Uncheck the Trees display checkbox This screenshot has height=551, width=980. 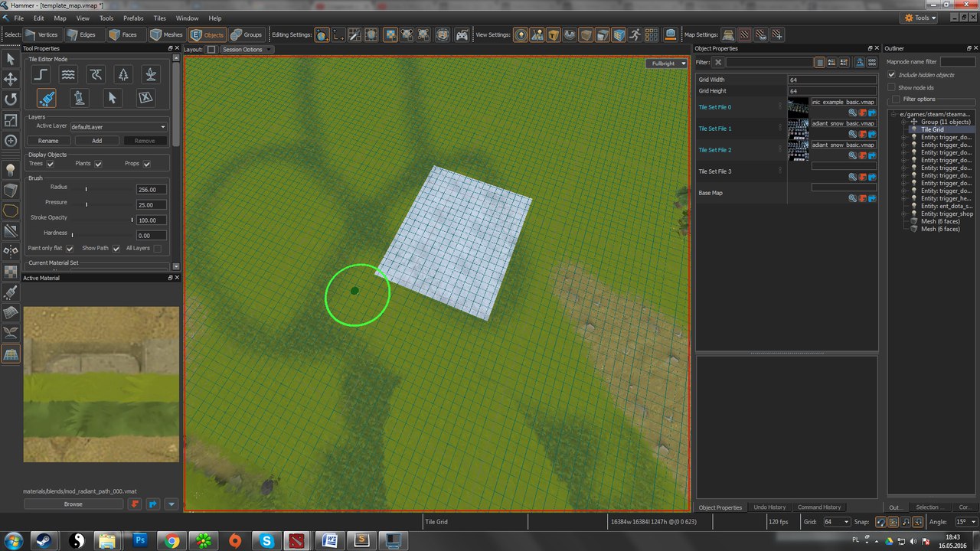click(50, 164)
